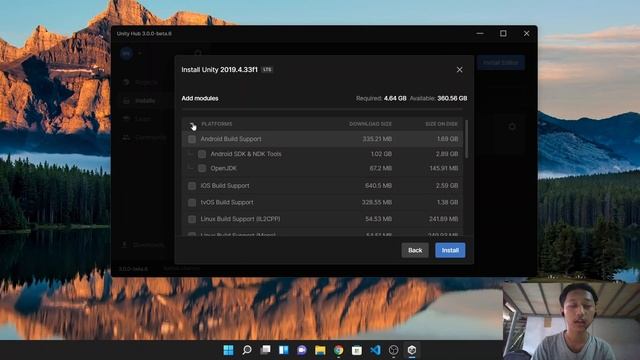Open Installs in Unity Hub sidebar

(145, 101)
